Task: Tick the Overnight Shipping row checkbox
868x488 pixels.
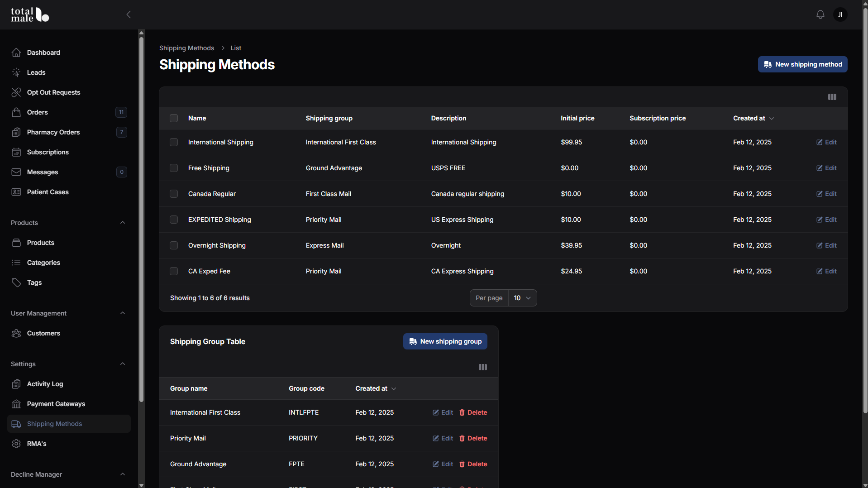Action: click(174, 245)
